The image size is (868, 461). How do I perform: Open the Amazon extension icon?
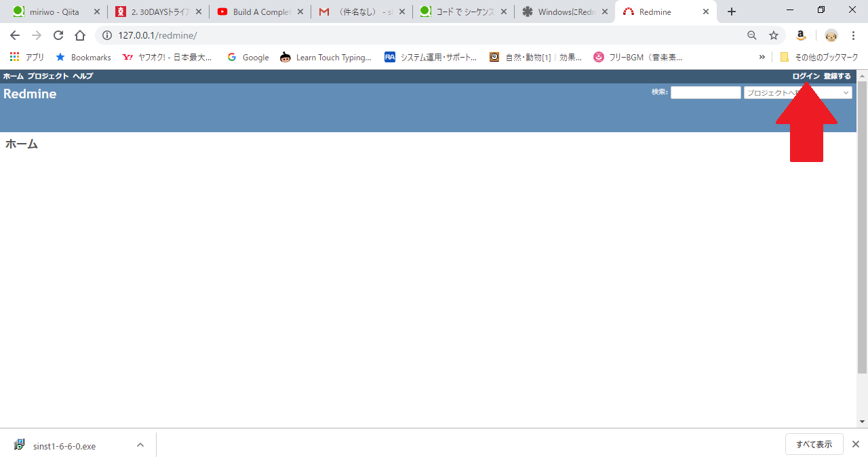pos(801,35)
